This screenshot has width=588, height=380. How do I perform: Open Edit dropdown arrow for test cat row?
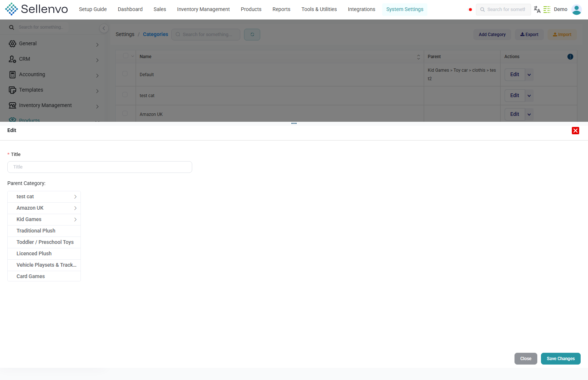tap(529, 96)
